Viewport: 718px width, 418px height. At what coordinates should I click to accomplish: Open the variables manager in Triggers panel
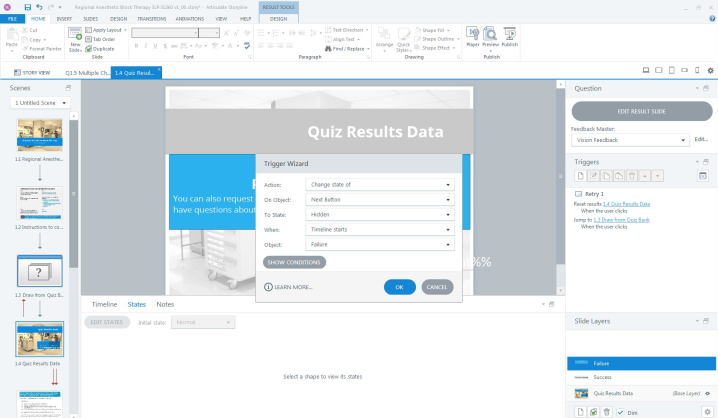tap(703, 176)
